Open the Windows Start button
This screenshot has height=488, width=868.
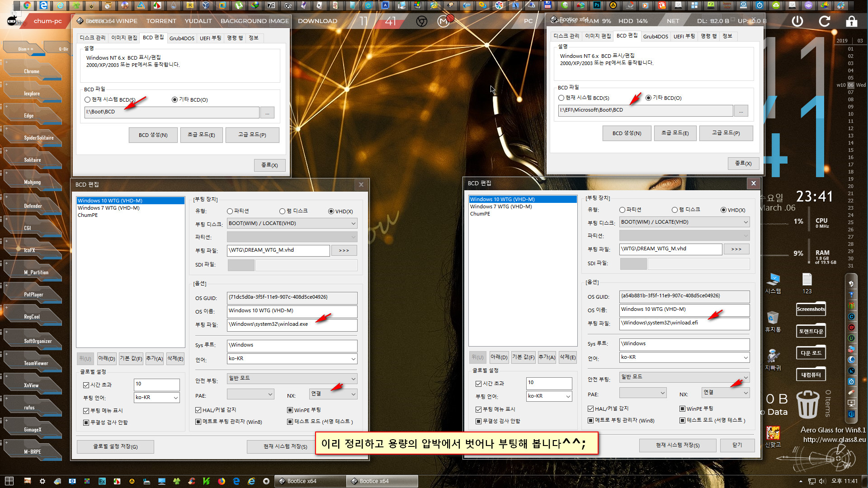(x=9, y=481)
